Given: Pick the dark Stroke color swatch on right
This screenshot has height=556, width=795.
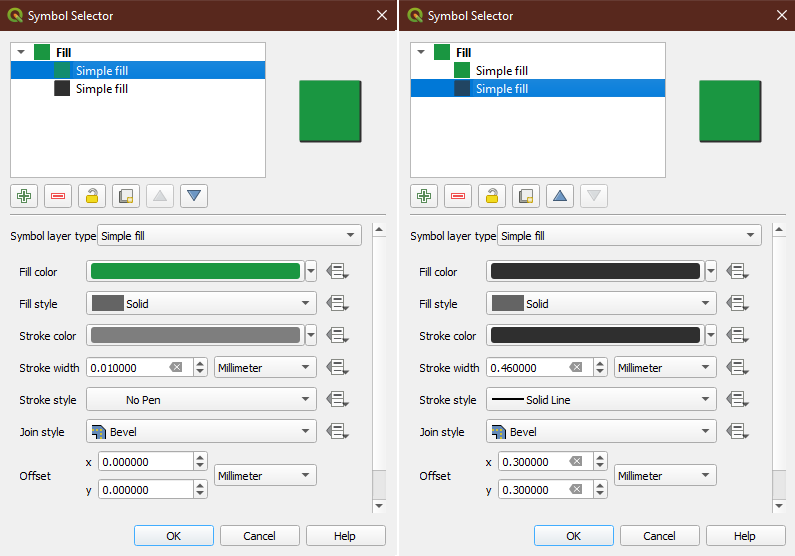Looking at the screenshot, I should [x=595, y=335].
